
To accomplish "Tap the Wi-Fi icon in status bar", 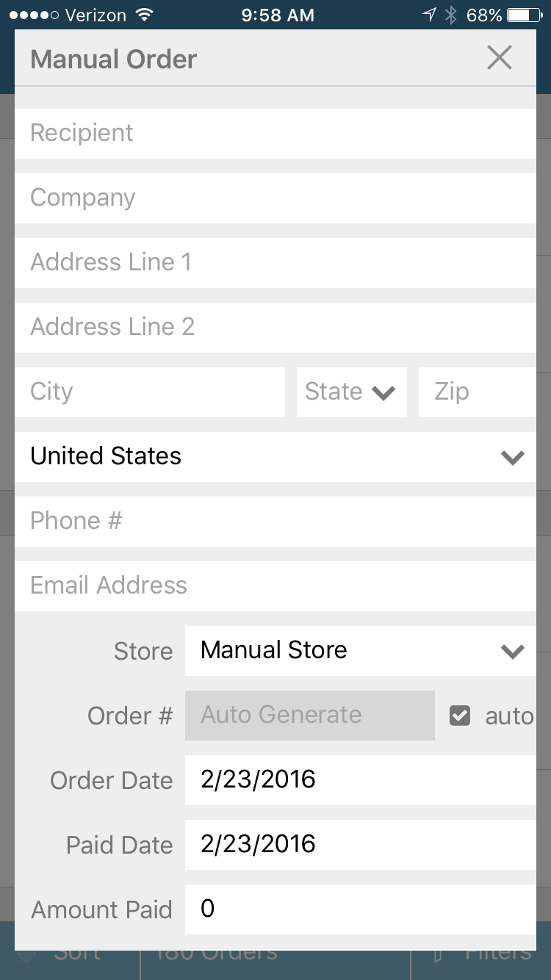I will tap(145, 15).
